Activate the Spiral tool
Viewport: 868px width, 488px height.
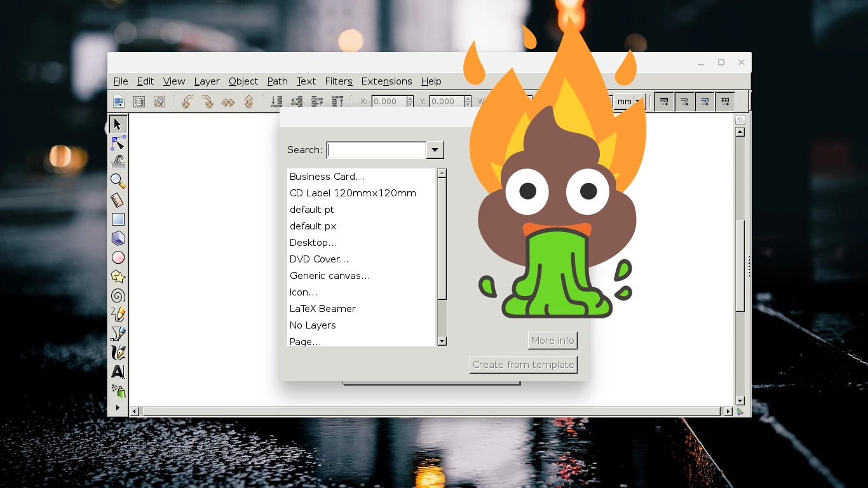[x=118, y=295]
